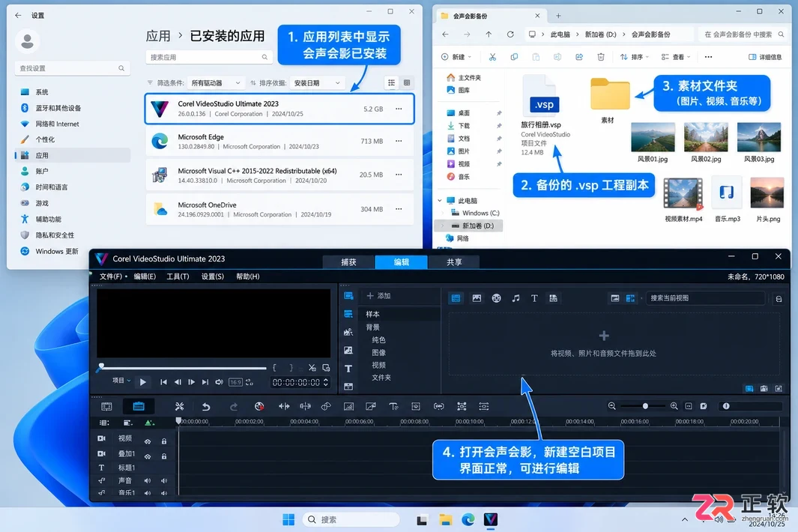Adjust the timecode stepper arrows

[326, 382]
